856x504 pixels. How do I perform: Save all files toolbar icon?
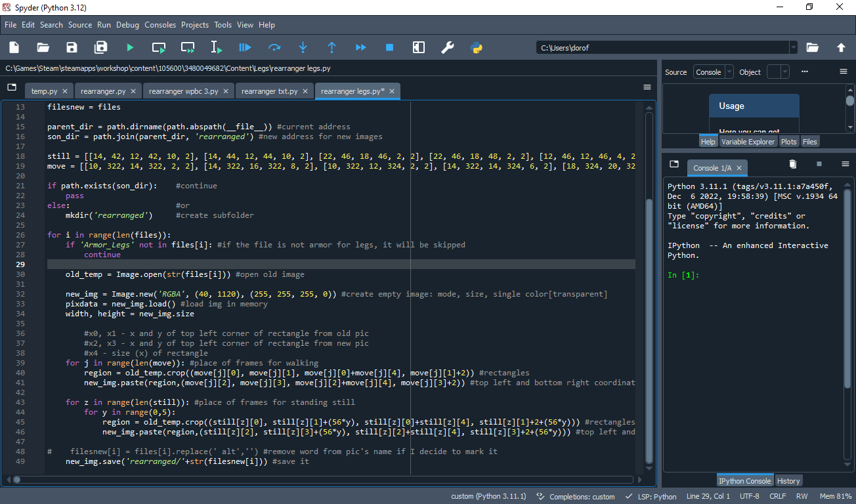(101, 47)
